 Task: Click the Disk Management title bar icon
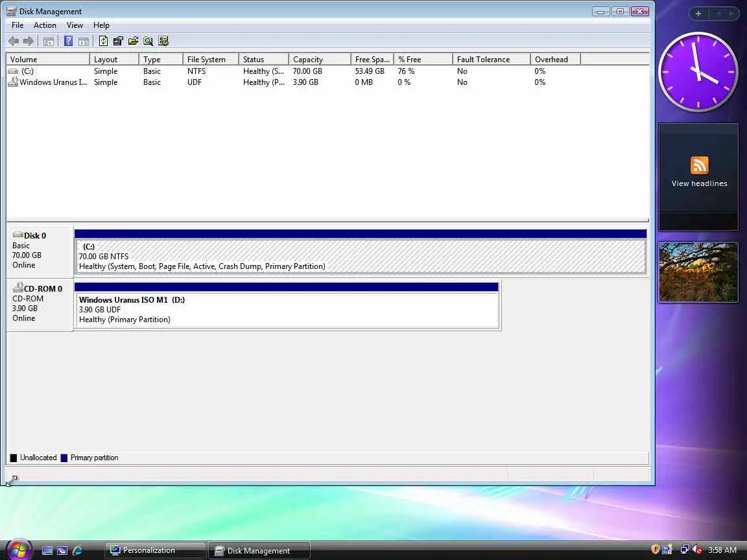[x=12, y=11]
